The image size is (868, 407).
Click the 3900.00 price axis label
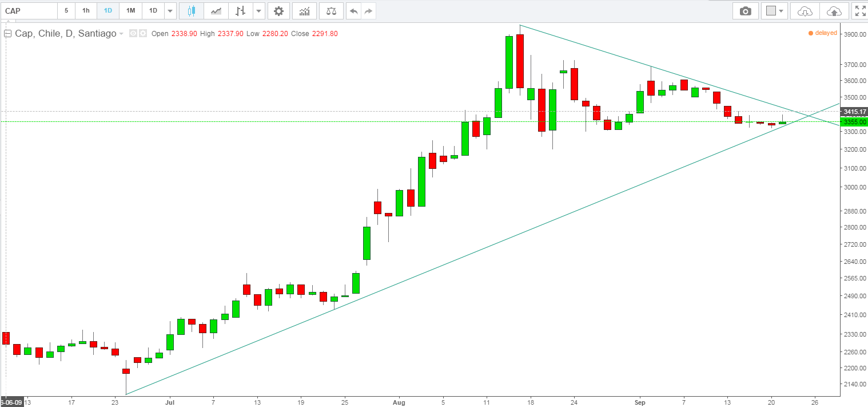click(855, 34)
